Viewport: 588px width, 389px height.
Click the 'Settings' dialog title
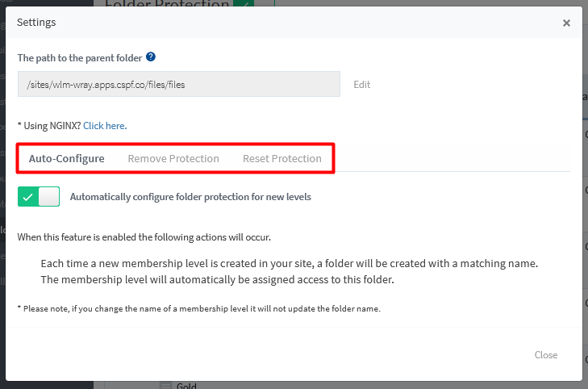[36, 23]
